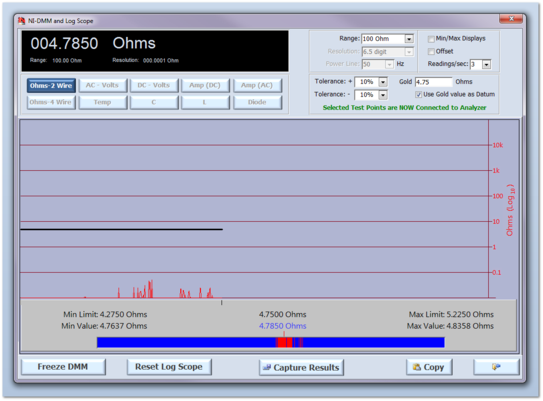Open the Readings/sec dropdown
The height and width of the screenshot is (401, 543).
pos(487,64)
